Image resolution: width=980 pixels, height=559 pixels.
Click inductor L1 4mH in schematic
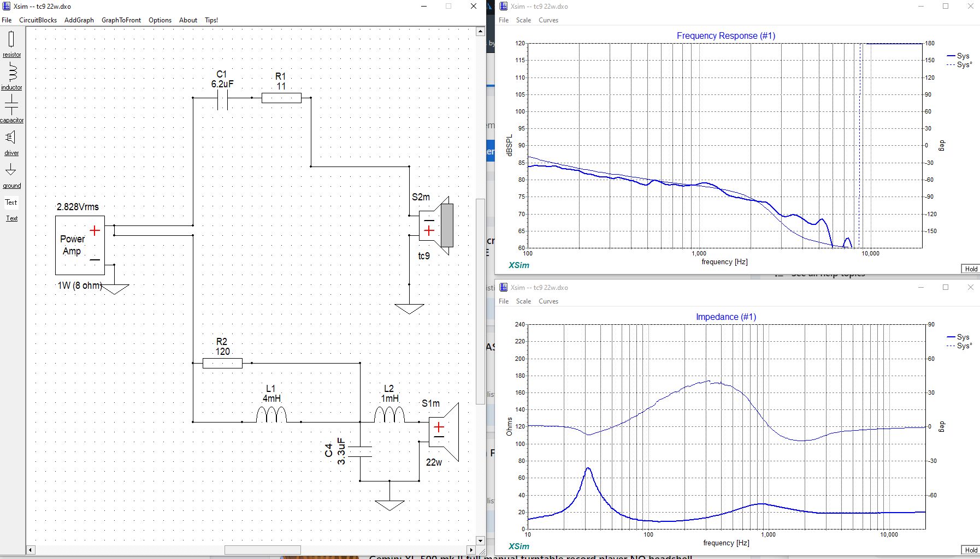click(271, 415)
